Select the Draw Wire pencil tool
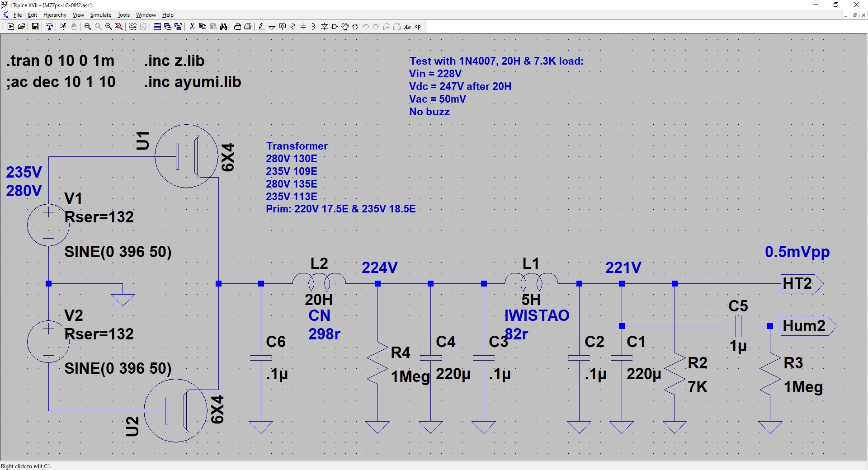The width and height of the screenshot is (868, 470). [x=262, y=27]
